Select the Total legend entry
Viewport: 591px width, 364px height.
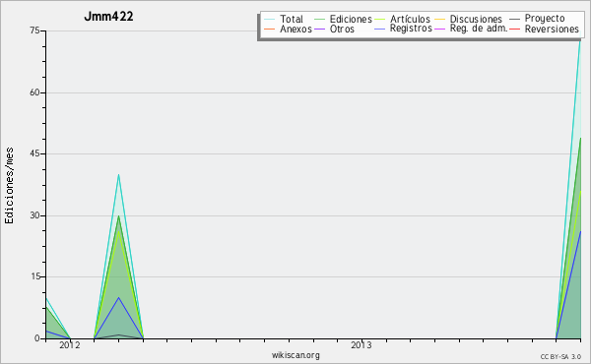tap(284, 19)
